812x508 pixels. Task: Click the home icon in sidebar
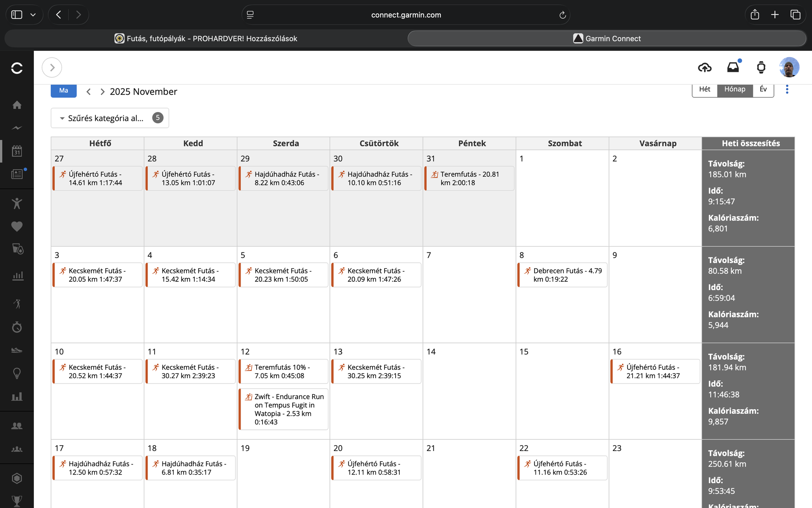click(17, 105)
